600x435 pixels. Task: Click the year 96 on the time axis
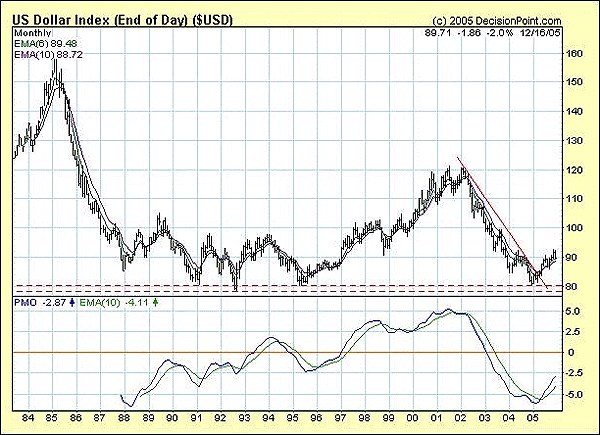(316, 417)
